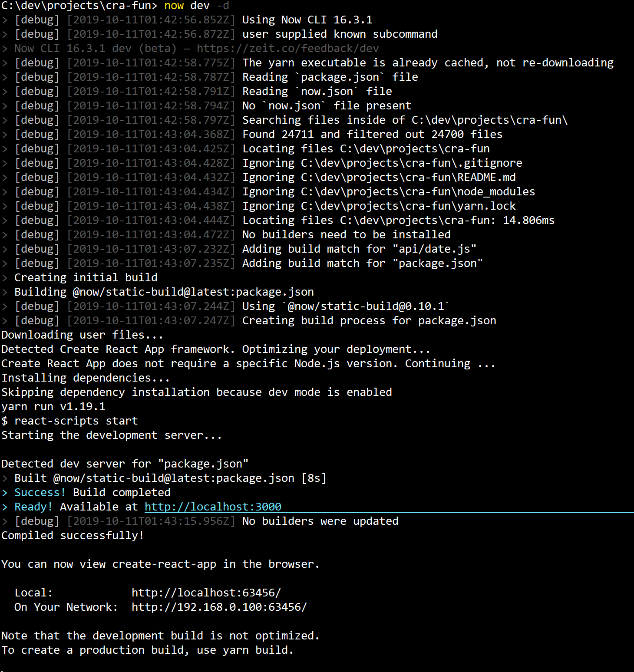
Task: Open the network URL http://192.168.0.100:63456/
Action: [x=219, y=607]
